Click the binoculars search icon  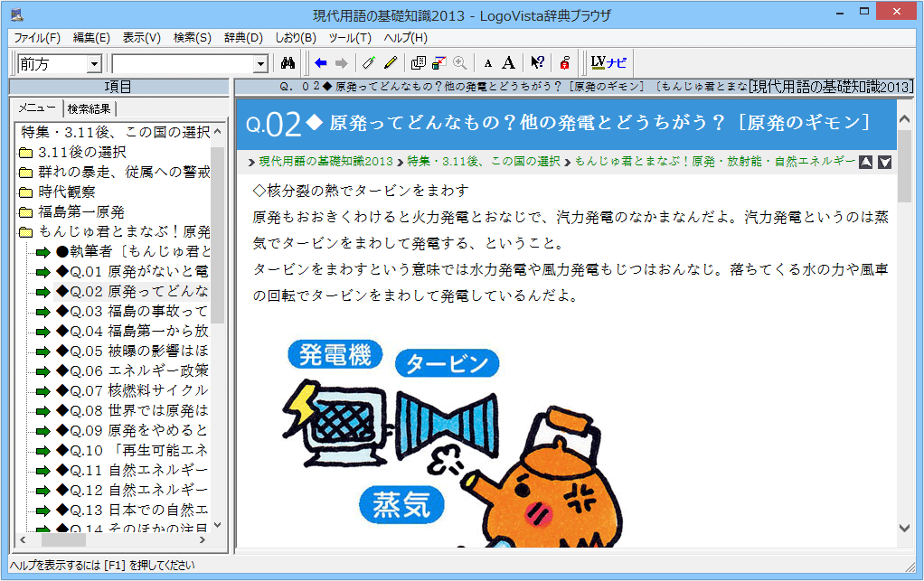[288, 63]
